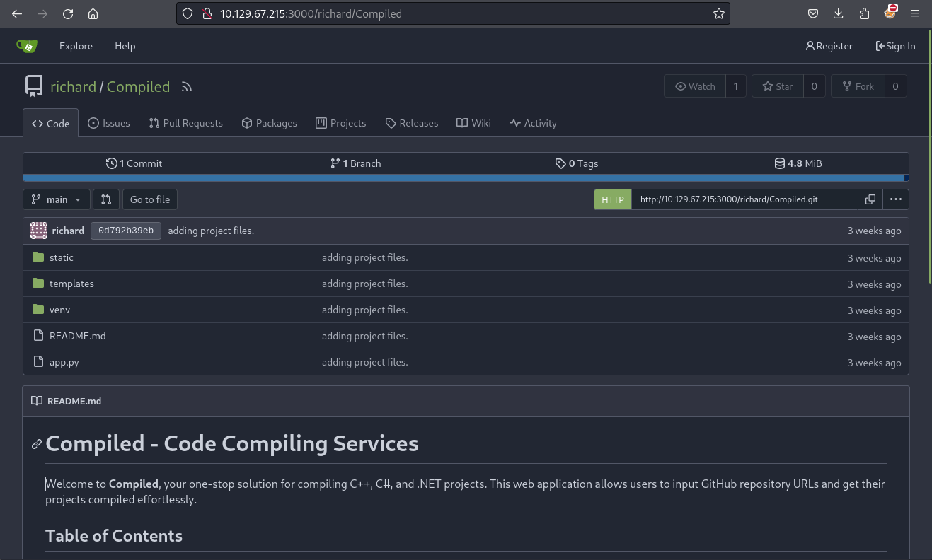Select the HTTP clone protocol button
Viewport: 932px width, 560px height.
(x=613, y=199)
